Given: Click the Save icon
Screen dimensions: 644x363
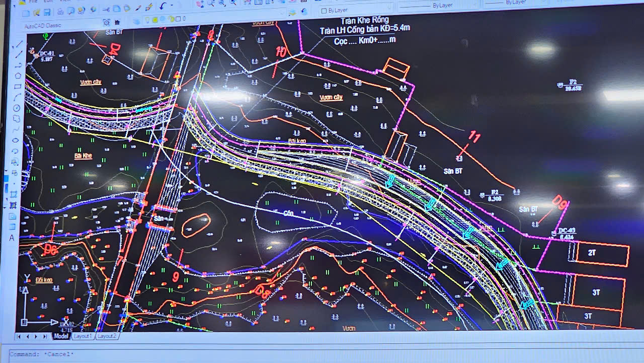Looking at the screenshot, I should click(47, 12).
